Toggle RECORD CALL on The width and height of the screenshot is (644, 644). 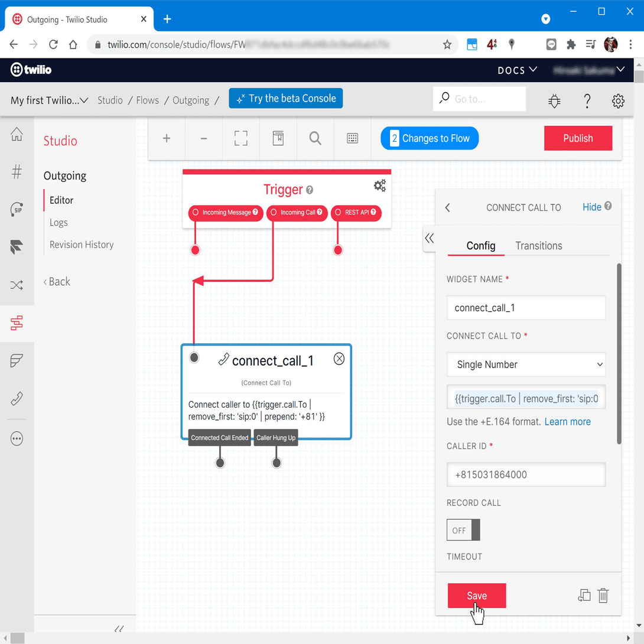(x=463, y=530)
